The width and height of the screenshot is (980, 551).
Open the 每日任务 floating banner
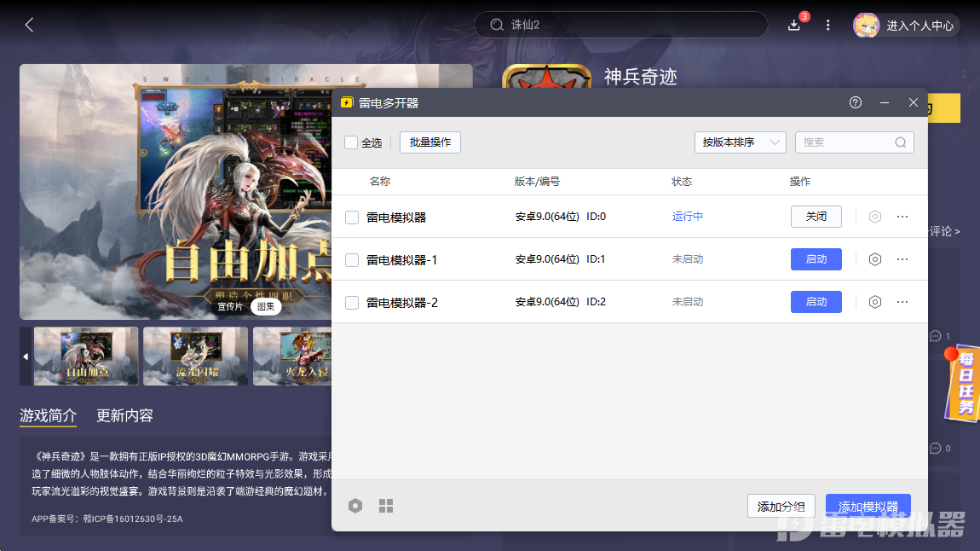click(962, 383)
